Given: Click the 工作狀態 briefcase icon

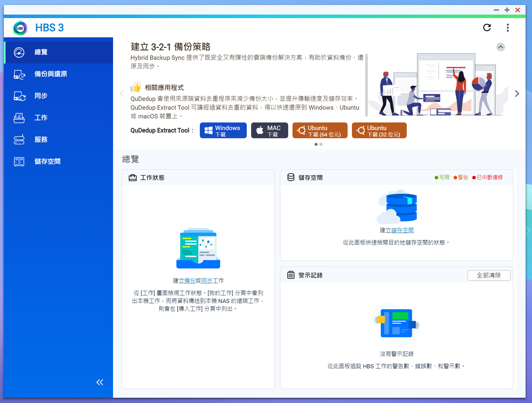Looking at the screenshot, I should point(132,178).
